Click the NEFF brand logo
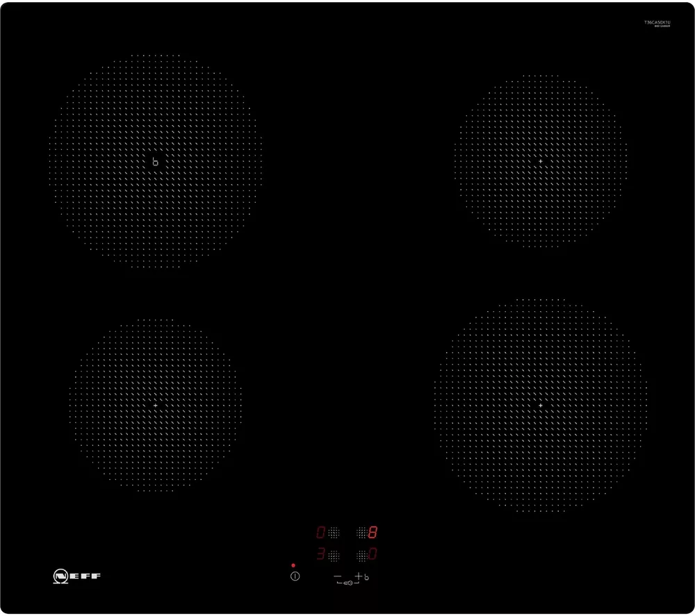 pyautogui.click(x=77, y=576)
